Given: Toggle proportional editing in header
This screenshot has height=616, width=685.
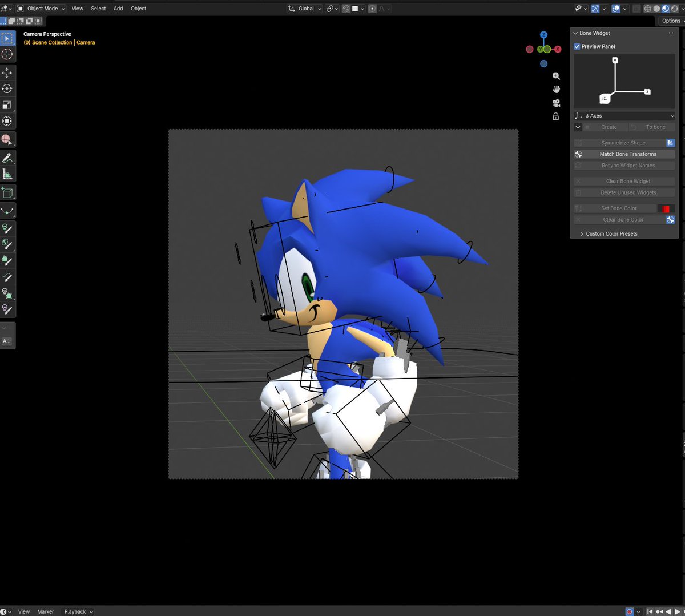Looking at the screenshot, I should [x=372, y=9].
